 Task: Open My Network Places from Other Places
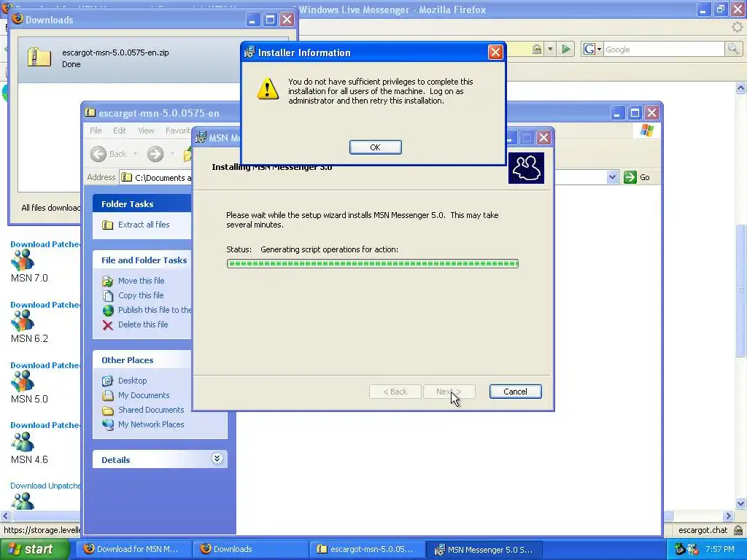150,424
